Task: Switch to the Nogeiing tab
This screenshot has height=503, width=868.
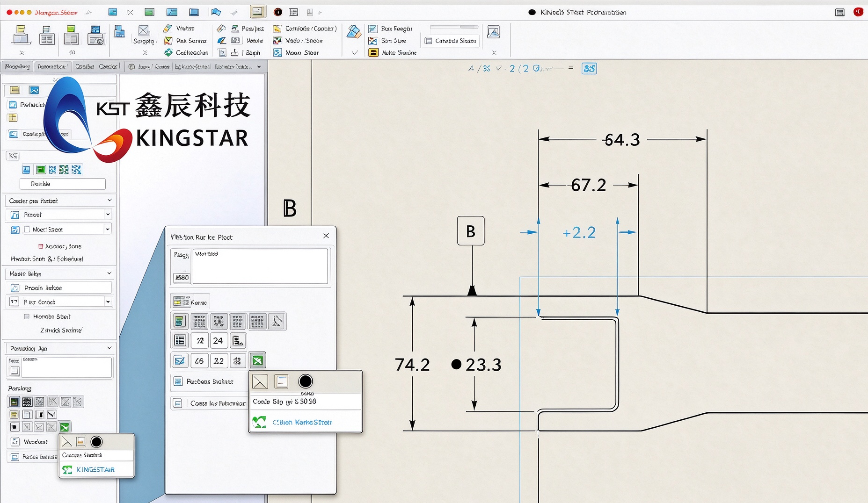Action: pyautogui.click(x=17, y=66)
